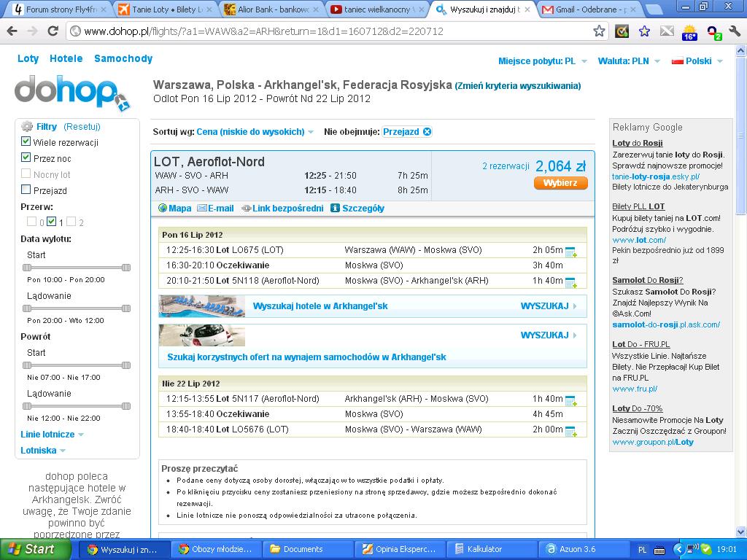Close the Wyszukuj i znajduj tab
The width and height of the screenshot is (747, 560).
click(x=527, y=9)
